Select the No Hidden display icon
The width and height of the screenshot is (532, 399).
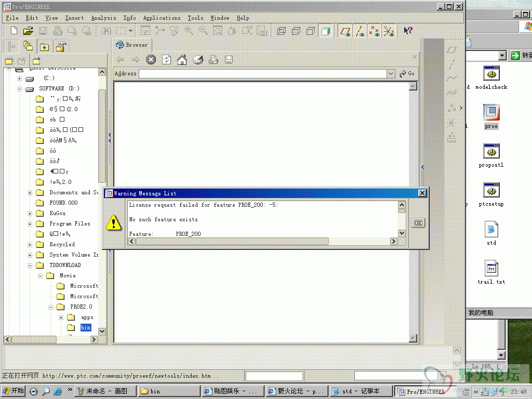click(311, 31)
